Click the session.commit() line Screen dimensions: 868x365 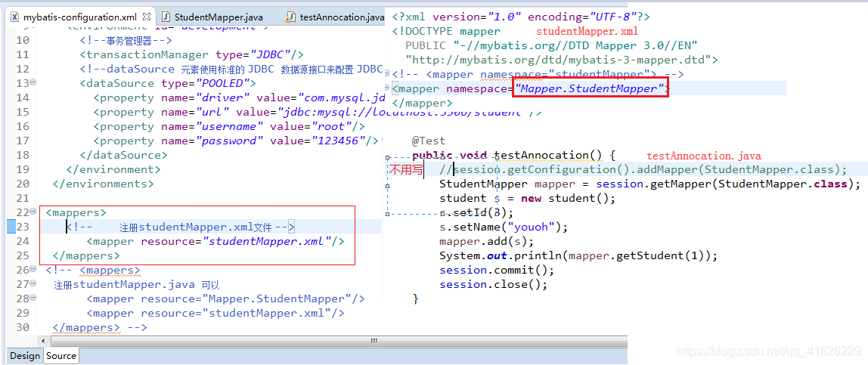[x=497, y=270]
